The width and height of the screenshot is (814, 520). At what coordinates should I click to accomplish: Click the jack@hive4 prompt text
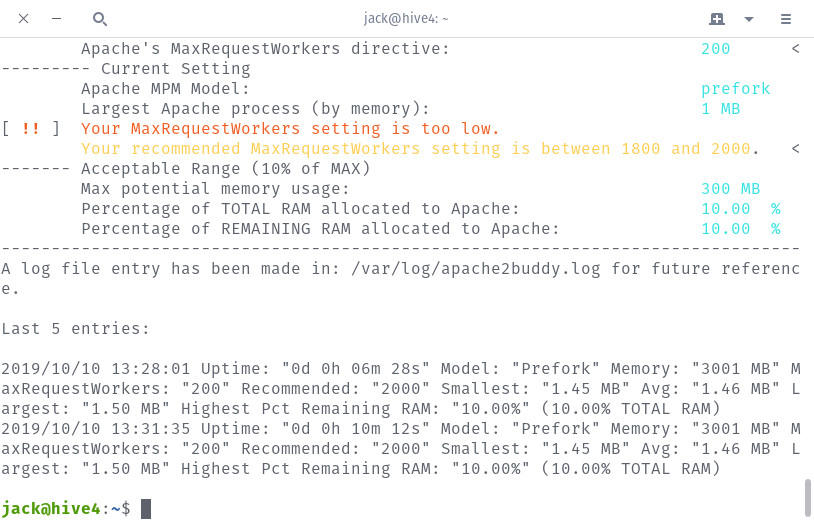[50, 508]
